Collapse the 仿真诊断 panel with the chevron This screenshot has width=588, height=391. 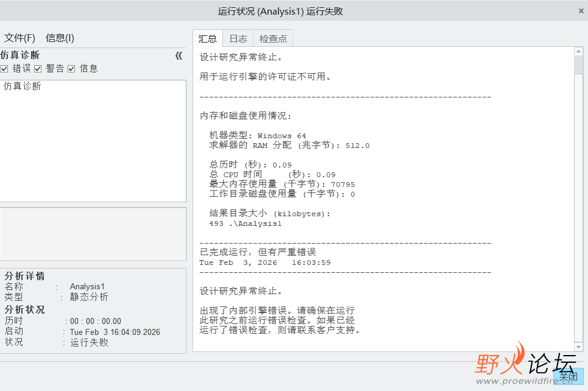tap(178, 55)
